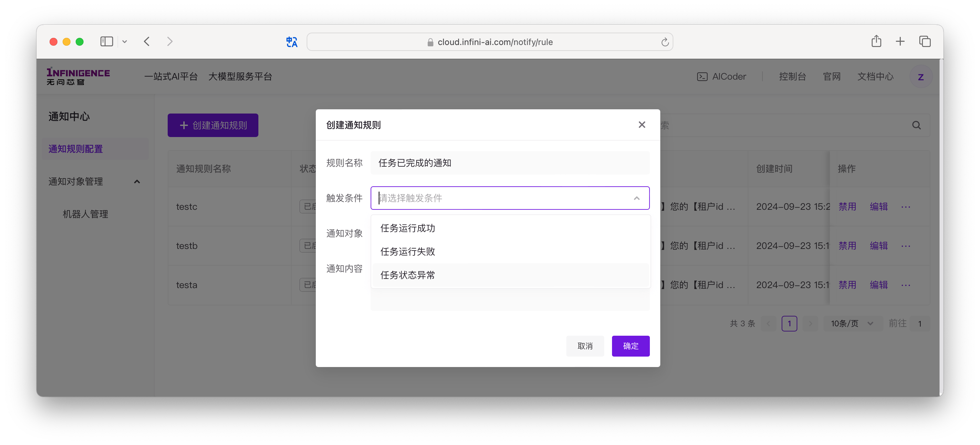Click the 创建通知规则 button

coord(213,125)
